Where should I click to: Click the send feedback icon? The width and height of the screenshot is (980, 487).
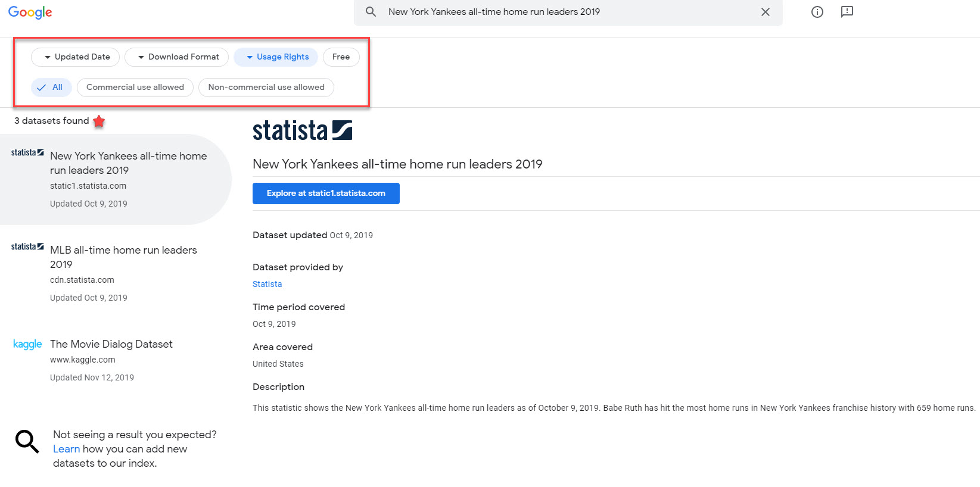[x=847, y=12]
